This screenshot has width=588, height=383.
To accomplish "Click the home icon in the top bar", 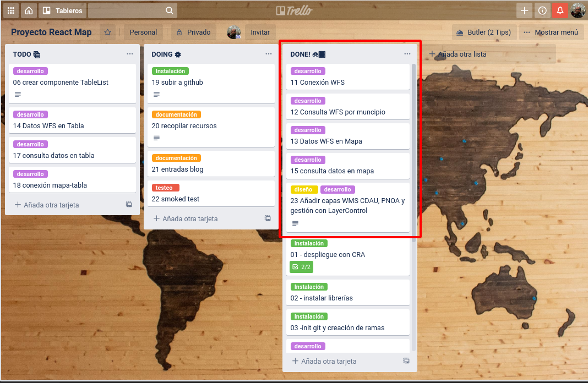I will 29,10.
